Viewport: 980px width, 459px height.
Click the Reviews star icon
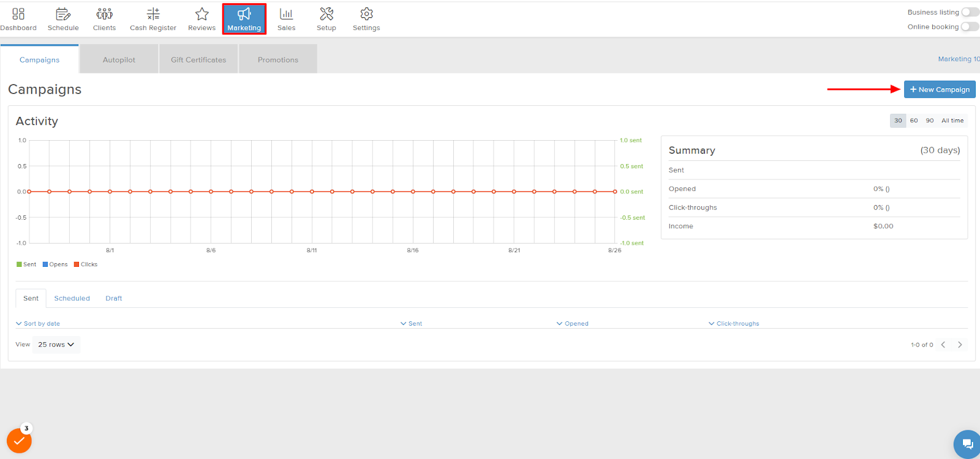coord(202,14)
